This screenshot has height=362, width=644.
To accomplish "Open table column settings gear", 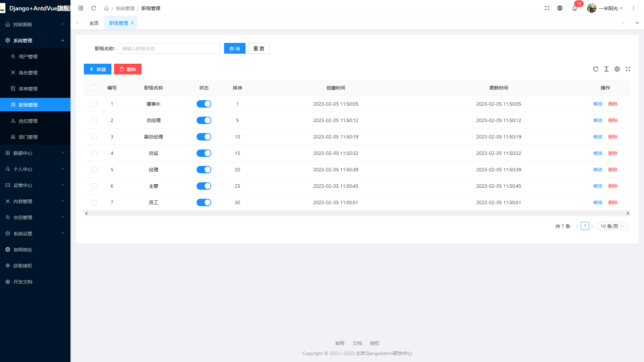I will tap(617, 69).
